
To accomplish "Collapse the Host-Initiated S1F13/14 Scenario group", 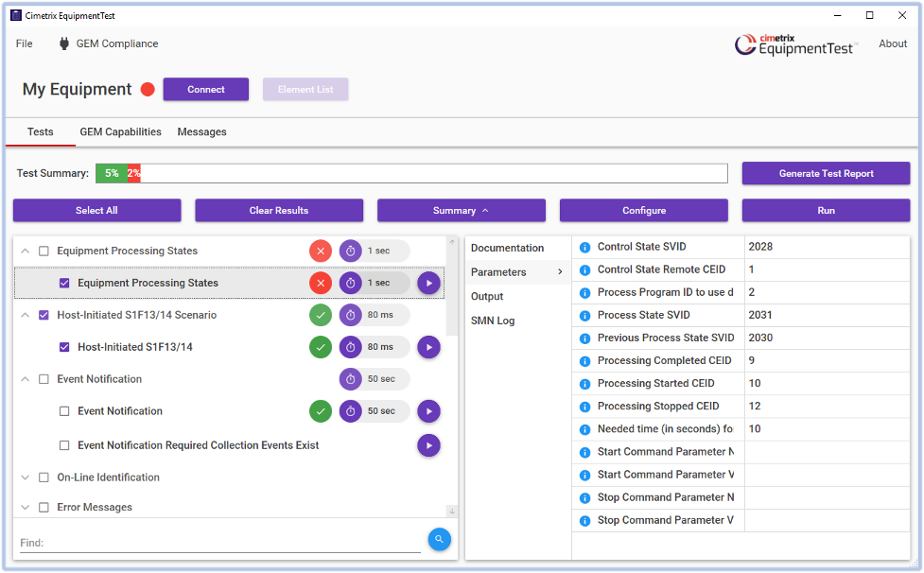I will click(x=25, y=315).
